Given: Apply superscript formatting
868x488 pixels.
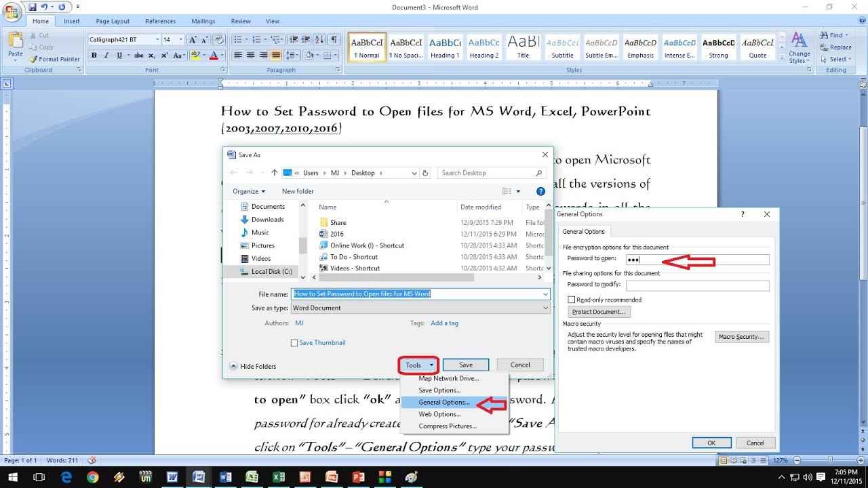Looking at the screenshot, I should click(x=163, y=56).
